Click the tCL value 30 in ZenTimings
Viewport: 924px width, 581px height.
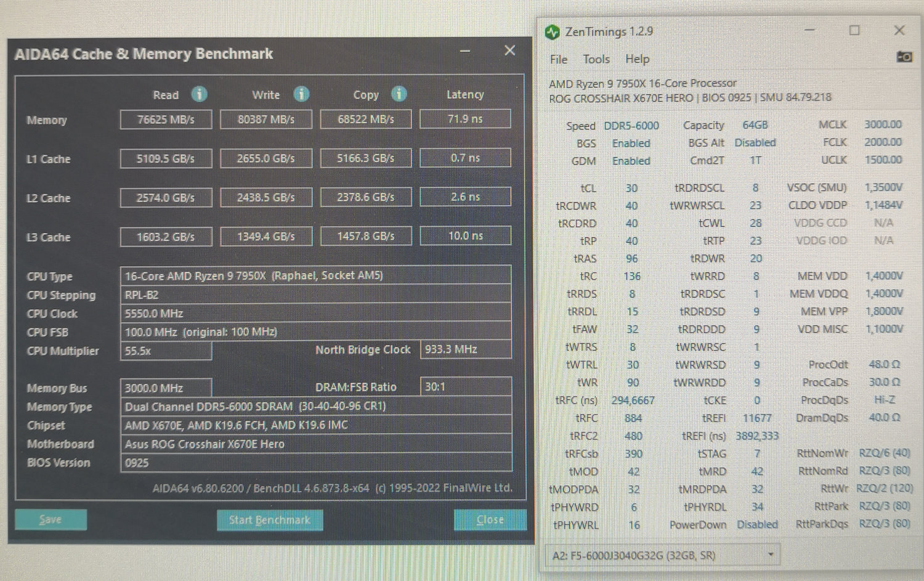pos(632,188)
